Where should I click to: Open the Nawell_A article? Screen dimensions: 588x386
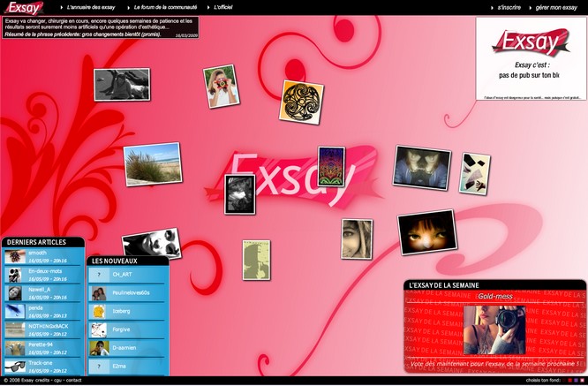[42, 293]
